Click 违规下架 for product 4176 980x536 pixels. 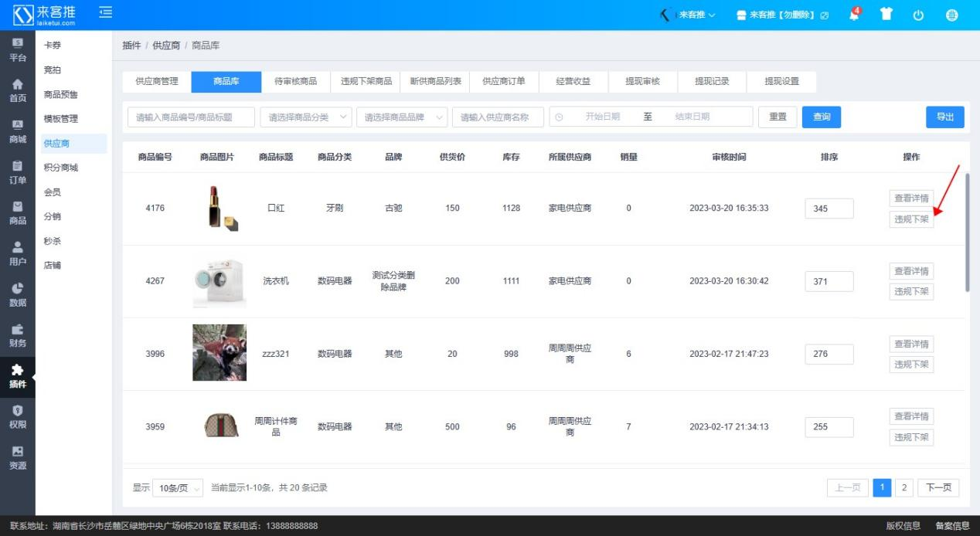[x=911, y=219]
